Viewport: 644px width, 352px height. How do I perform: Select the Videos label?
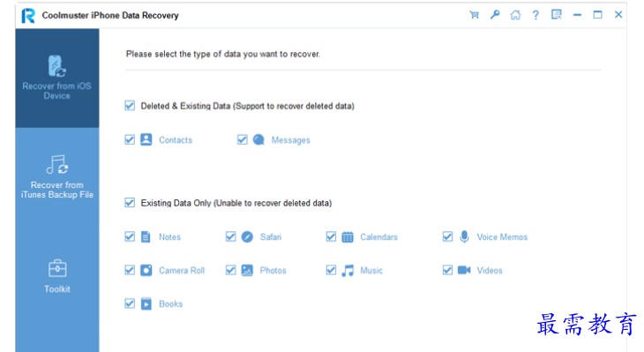(x=489, y=270)
